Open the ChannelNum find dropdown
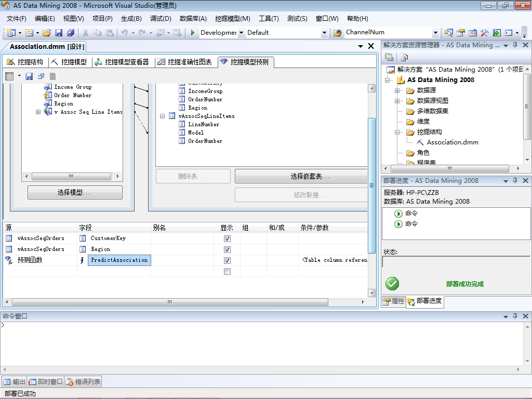This screenshot has height=399, width=532. [436, 33]
